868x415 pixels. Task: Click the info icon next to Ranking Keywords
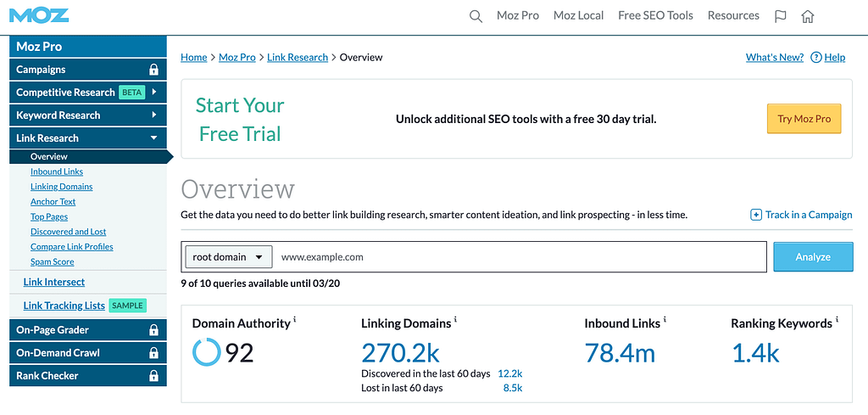pos(837,320)
